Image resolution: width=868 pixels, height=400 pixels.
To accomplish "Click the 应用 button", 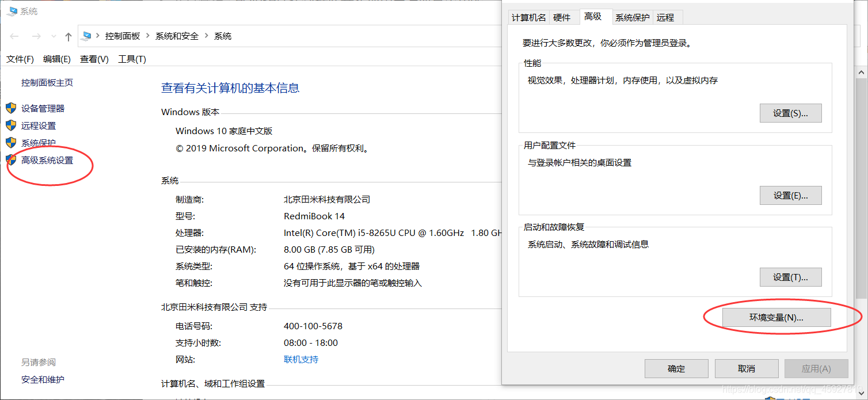I will click(816, 368).
